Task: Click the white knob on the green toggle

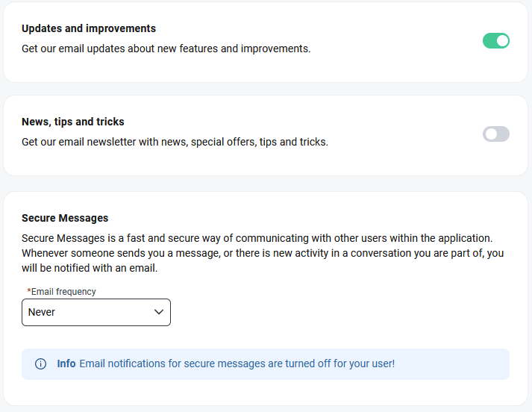Action: click(x=502, y=40)
